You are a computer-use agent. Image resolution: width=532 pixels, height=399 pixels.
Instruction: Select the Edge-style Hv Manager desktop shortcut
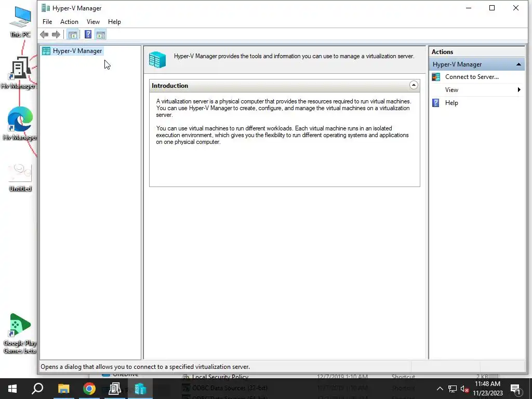(20, 124)
